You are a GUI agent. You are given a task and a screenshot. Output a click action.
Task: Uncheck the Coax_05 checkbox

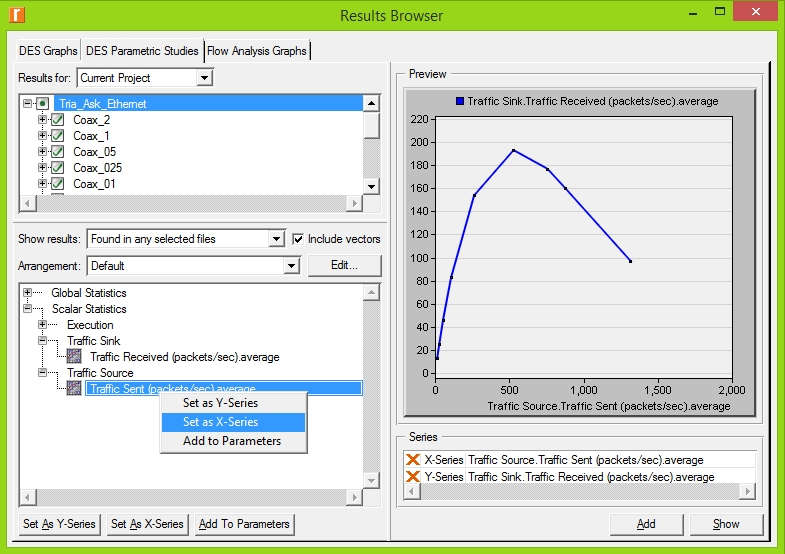[x=58, y=152]
